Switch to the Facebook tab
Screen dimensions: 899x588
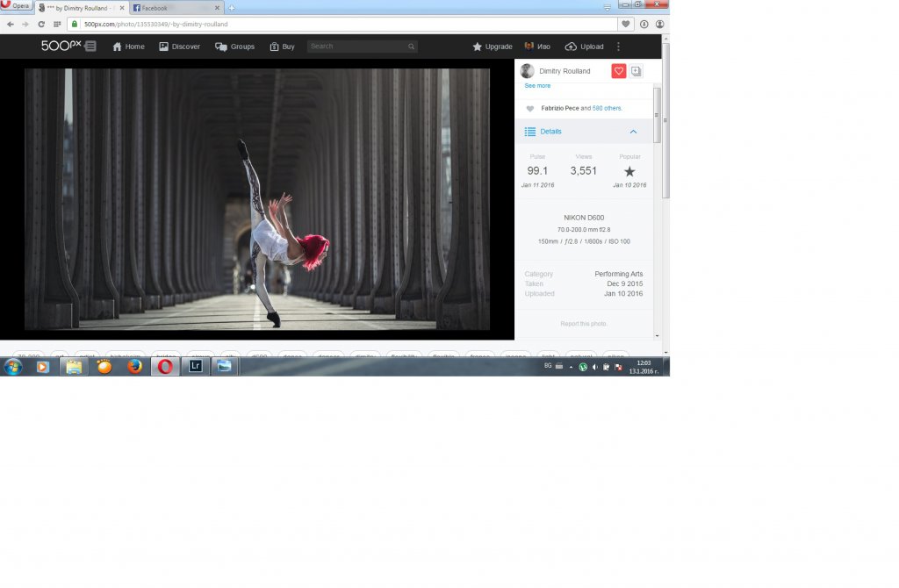(x=176, y=8)
